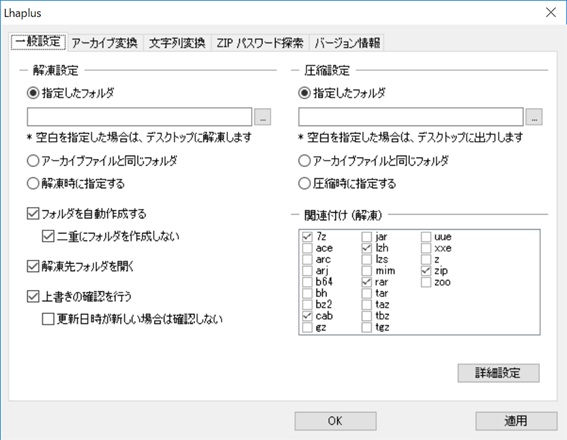Viewport: 567px width, 440px height.
Task: Open 詳細設定 advanced settings
Action: pos(498,373)
